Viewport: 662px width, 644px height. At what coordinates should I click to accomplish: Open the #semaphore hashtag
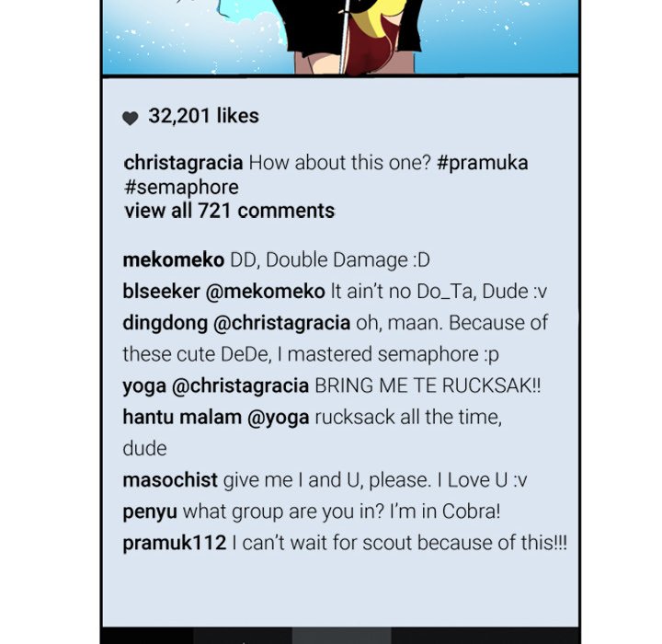point(181,187)
